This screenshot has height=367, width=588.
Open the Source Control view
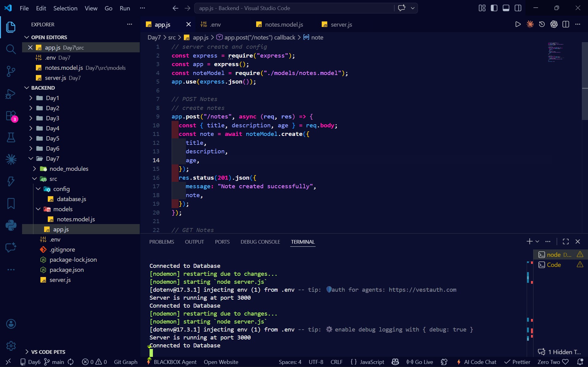[x=11, y=71]
